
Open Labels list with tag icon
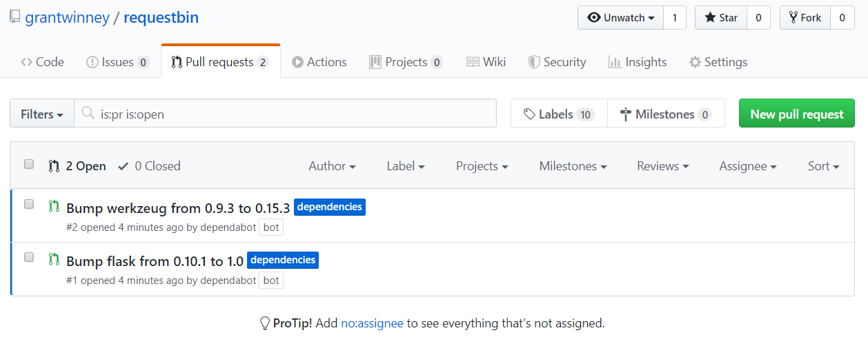pyautogui.click(x=558, y=114)
